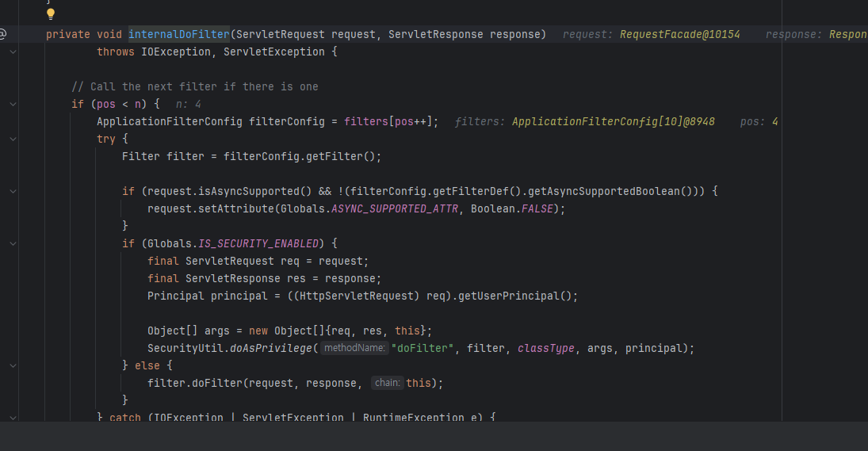Click the 'ASYNC_SUPPORTED_ATTR' constant
This screenshot has width=868, height=451.
coord(395,208)
